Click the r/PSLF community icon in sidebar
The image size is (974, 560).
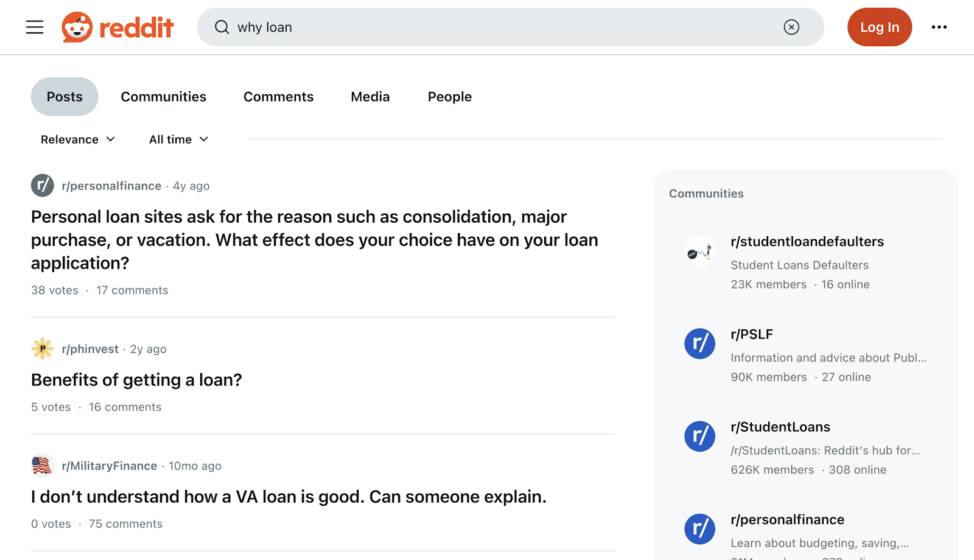pyautogui.click(x=699, y=344)
